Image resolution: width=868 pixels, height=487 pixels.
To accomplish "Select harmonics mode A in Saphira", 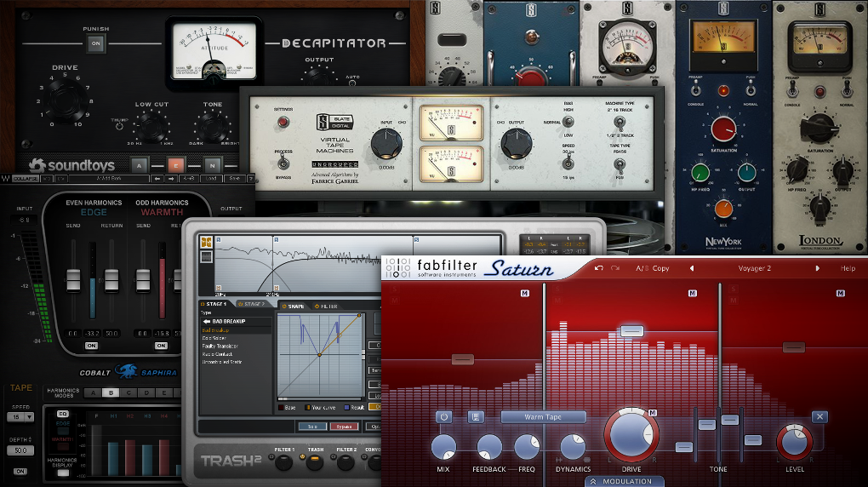I will tap(93, 392).
